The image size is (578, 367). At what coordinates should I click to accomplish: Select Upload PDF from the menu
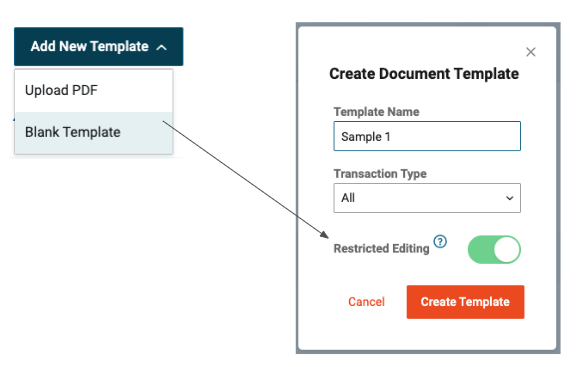pyautogui.click(x=94, y=90)
